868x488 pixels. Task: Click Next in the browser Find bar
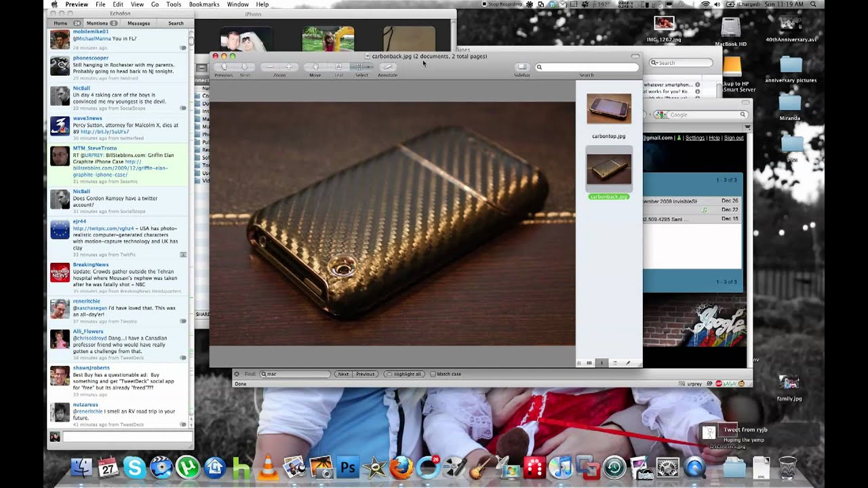[x=343, y=374]
